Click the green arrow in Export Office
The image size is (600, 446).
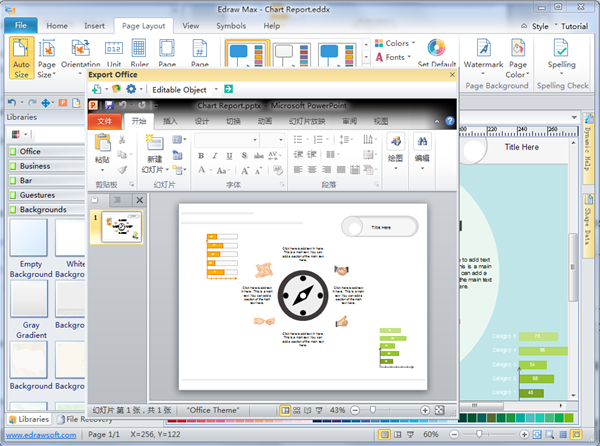pyautogui.click(x=228, y=89)
